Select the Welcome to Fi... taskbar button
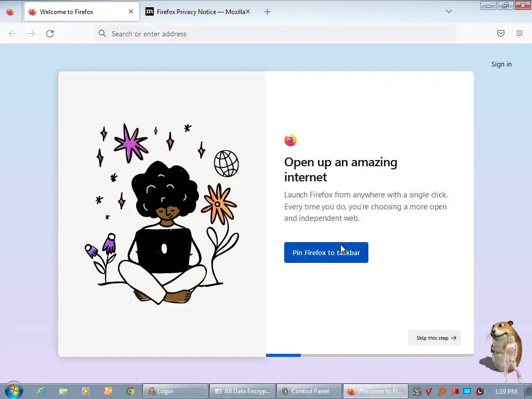This screenshot has width=532, height=399. [x=376, y=391]
